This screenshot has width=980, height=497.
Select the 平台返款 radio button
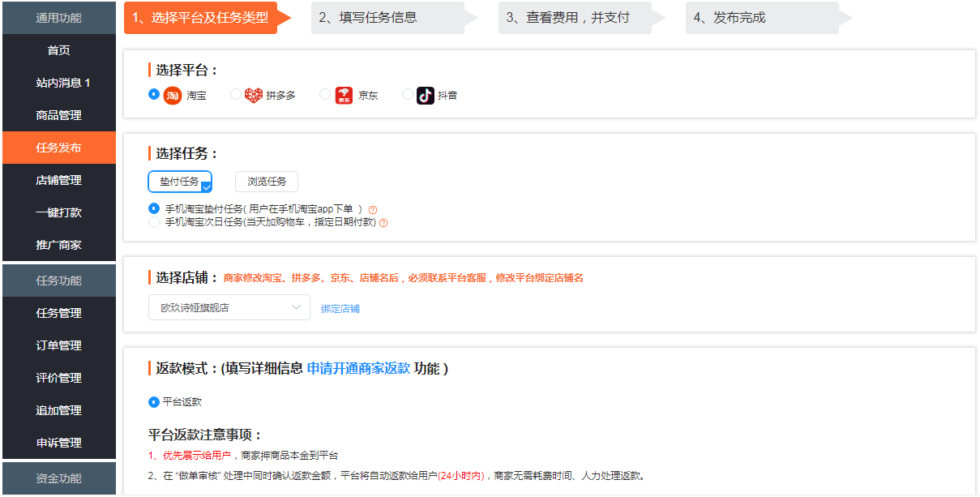(x=153, y=401)
